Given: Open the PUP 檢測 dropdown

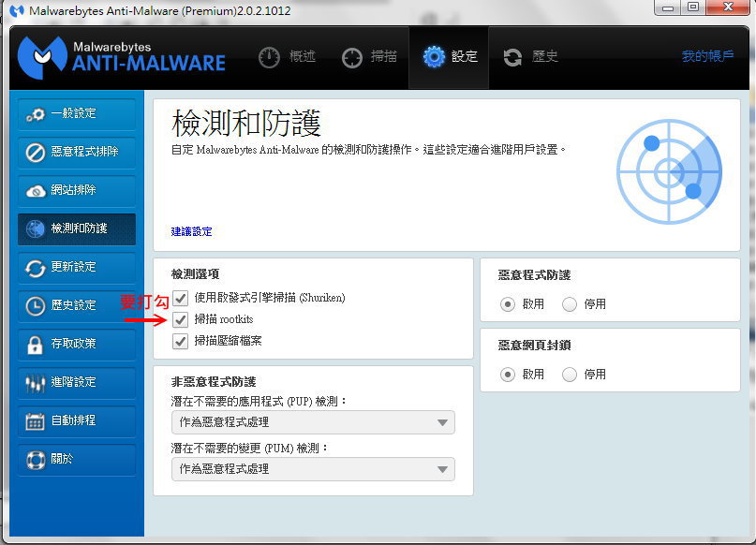Looking at the screenshot, I should click(313, 422).
